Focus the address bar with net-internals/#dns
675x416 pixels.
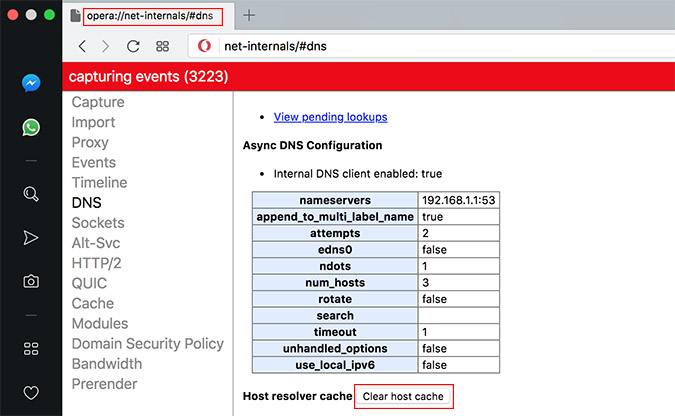click(x=430, y=46)
